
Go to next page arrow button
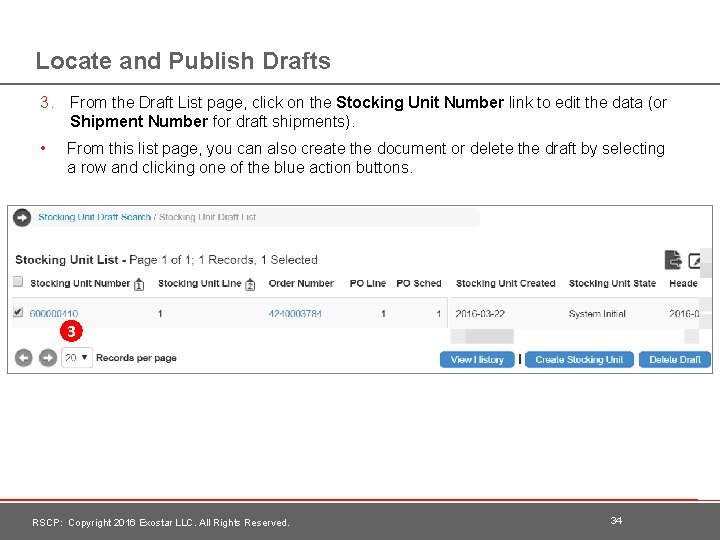point(48,358)
